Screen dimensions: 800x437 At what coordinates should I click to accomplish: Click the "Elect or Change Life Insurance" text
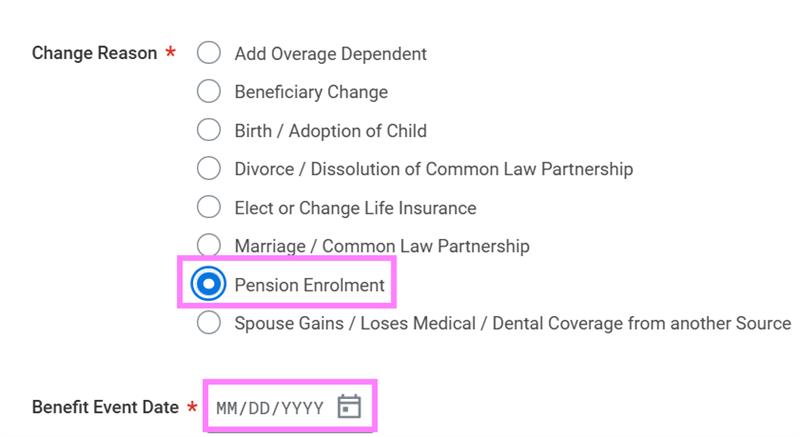[x=355, y=208]
